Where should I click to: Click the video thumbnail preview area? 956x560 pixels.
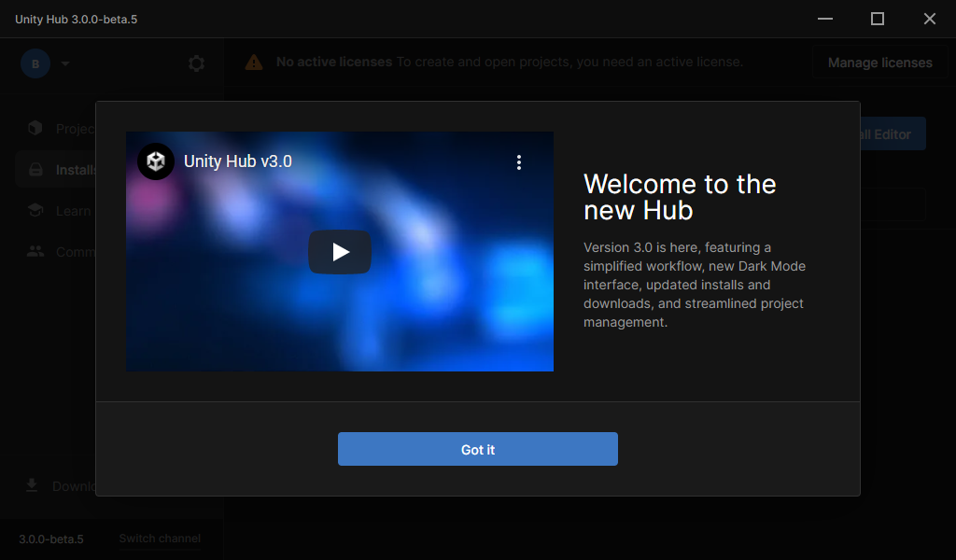(340, 252)
